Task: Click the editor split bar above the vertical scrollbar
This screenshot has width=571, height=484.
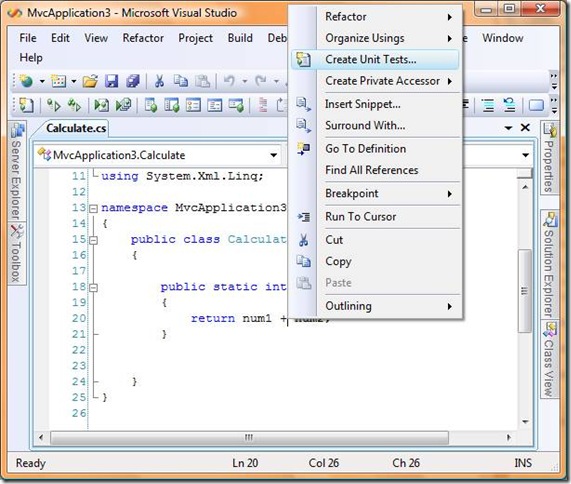Action: pyautogui.click(x=525, y=174)
